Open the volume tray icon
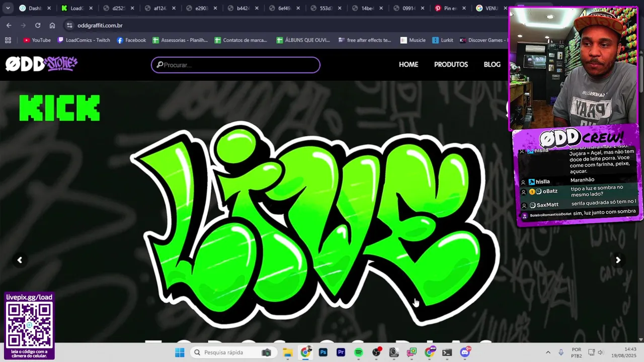Viewport: 644px width, 362px height. [x=600, y=352]
